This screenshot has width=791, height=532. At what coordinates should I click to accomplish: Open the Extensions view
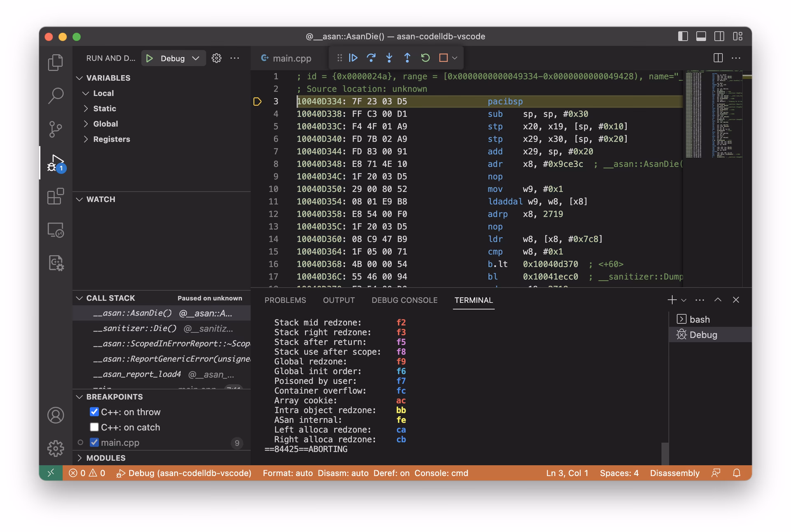tap(56, 196)
